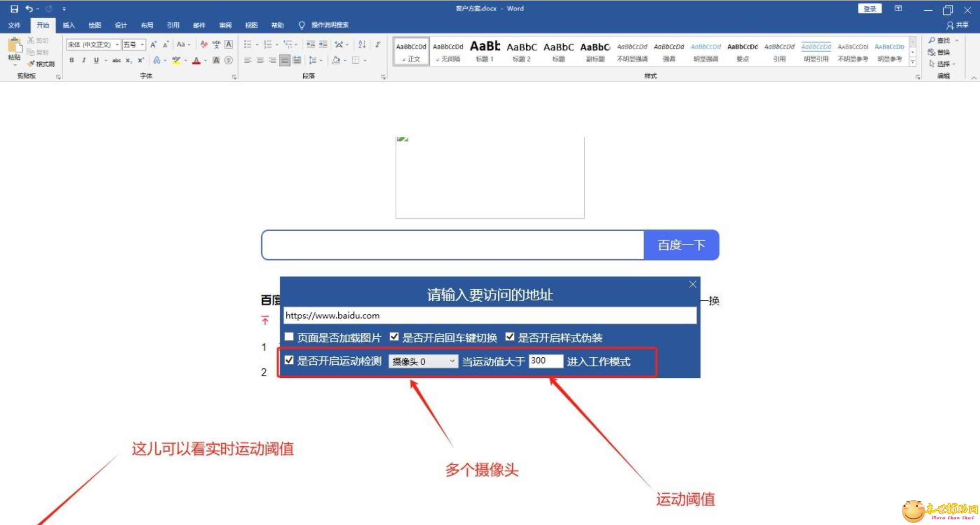
Task: Close the address input dialog
Action: (x=693, y=284)
